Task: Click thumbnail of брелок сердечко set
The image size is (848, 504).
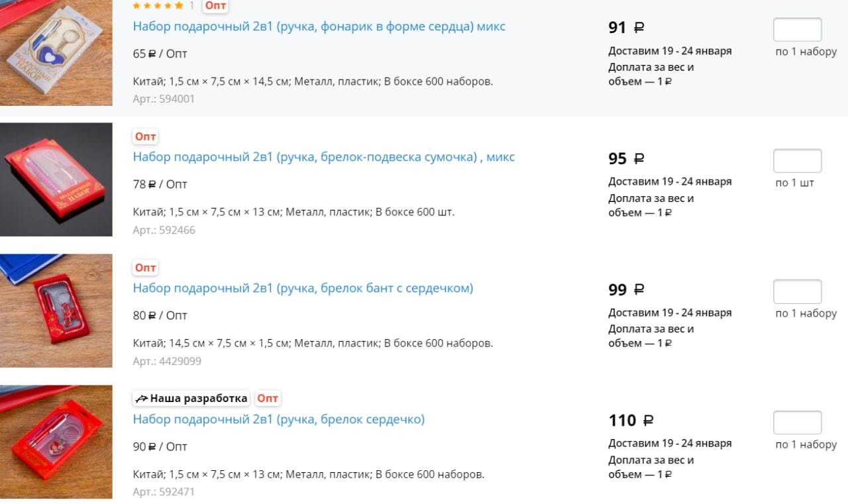Action: 56,442
